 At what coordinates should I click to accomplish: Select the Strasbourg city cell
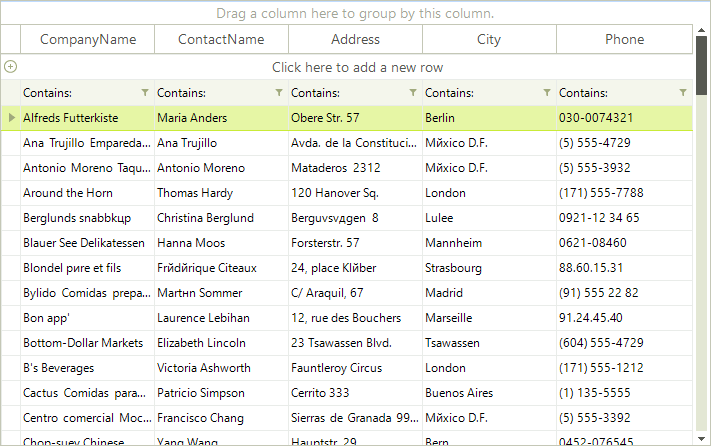point(489,268)
